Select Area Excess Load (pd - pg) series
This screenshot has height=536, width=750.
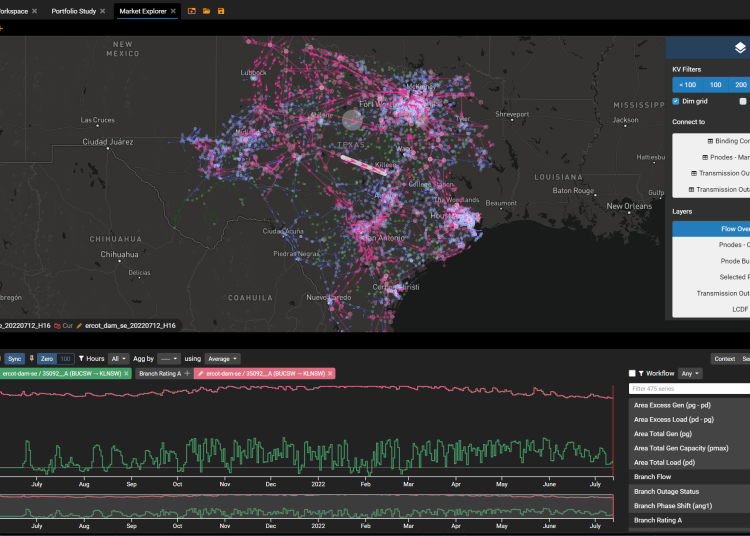[x=689, y=419]
